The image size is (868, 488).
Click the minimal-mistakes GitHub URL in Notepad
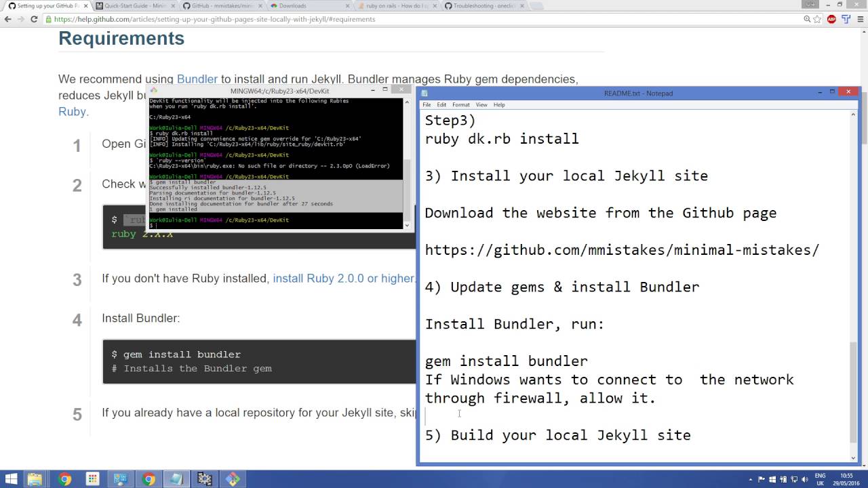click(622, 250)
